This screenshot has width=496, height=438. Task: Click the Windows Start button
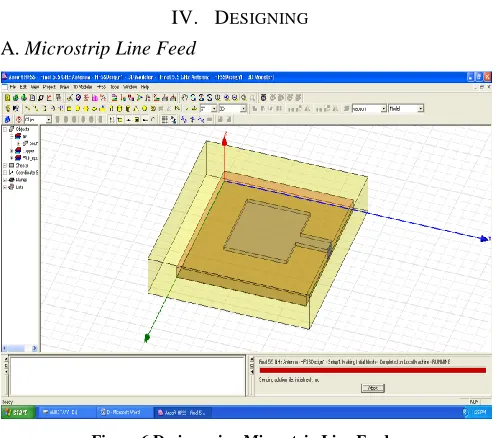point(18,413)
